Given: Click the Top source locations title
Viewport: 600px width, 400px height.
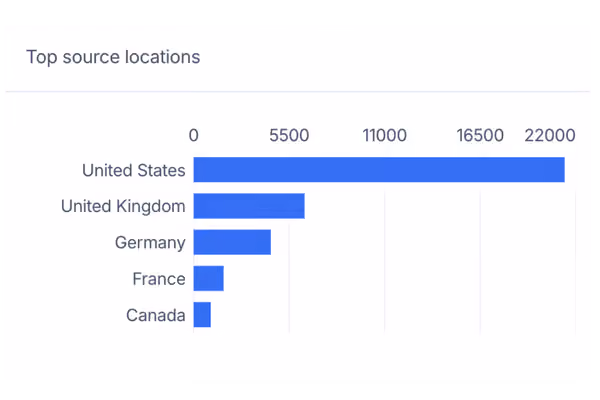Looking at the screenshot, I should pyautogui.click(x=113, y=57).
